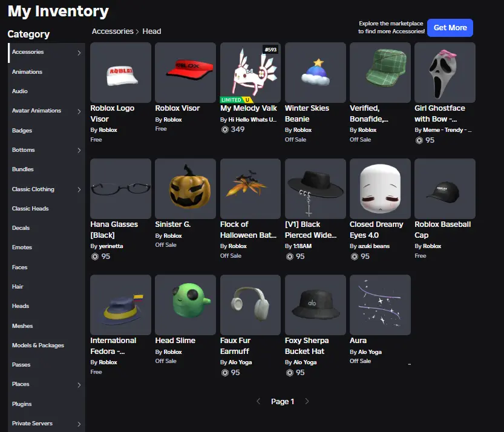Viewport: 504px width, 432px height.
Task: Click the Sinister G. pumpkin image
Action: (185, 189)
